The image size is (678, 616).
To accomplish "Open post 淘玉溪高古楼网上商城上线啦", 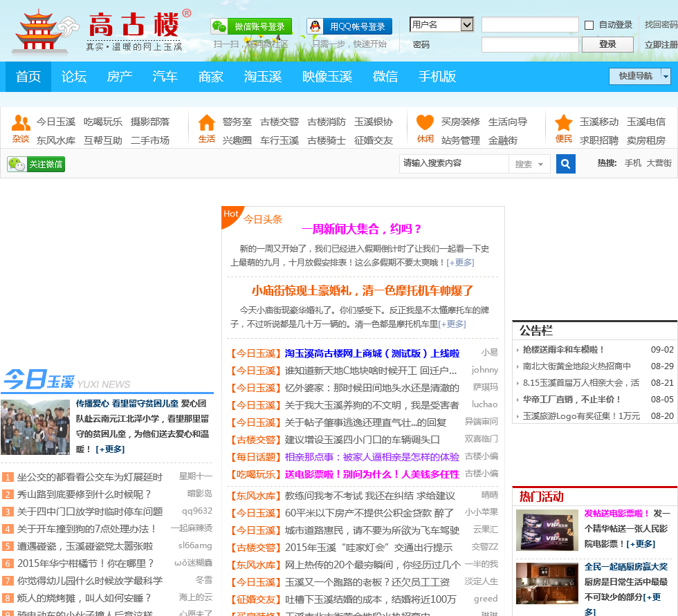I will [x=372, y=353].
